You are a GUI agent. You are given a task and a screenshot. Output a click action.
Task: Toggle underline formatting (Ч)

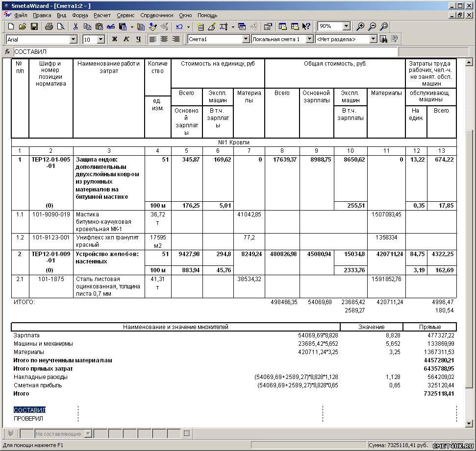(x=138, y=39)
